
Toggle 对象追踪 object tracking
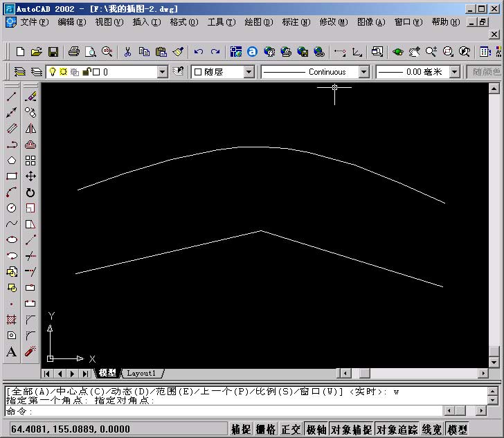[397, 429]
